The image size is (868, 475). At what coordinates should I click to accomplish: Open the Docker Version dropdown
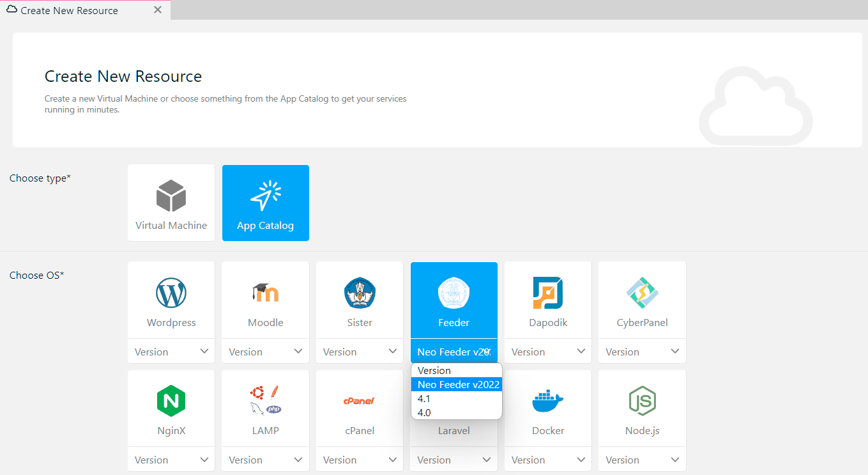548,460
